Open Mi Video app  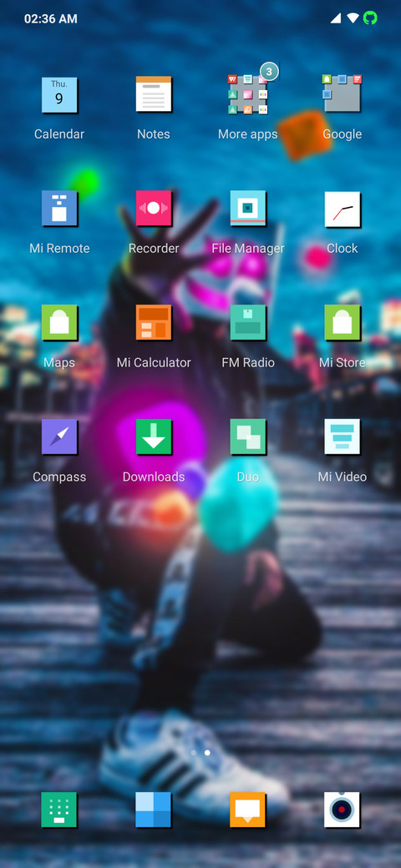click(x=343, y=437)
